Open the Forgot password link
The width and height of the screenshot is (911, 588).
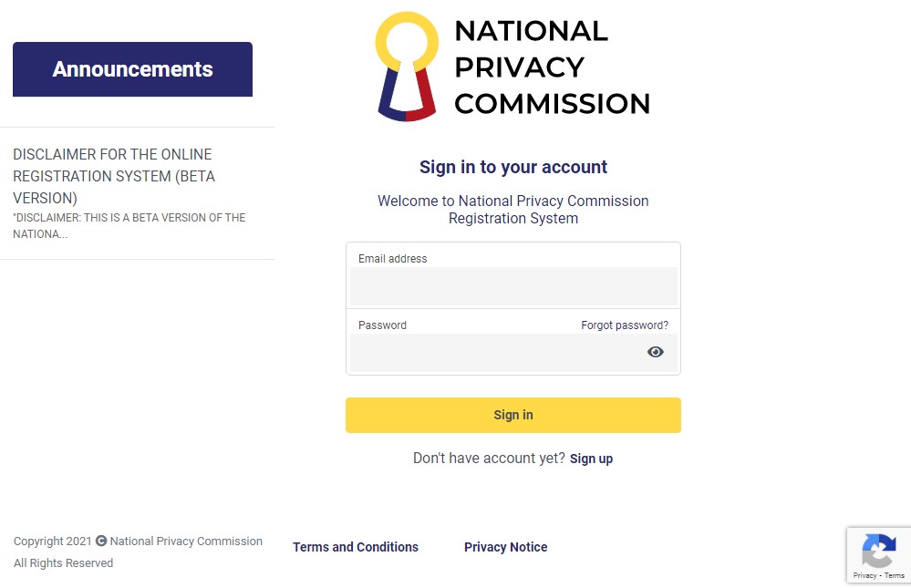point(625,325)
